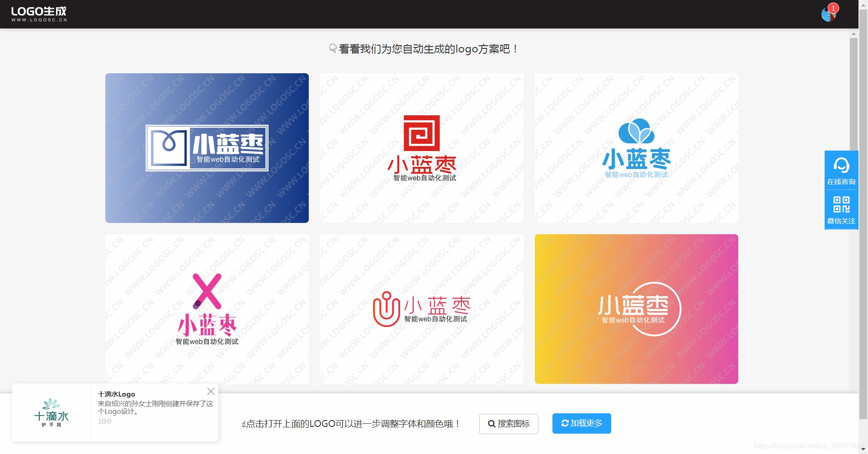
Task: Open the dark blue 小蓝枣 logo design
Action: click(x=207, y=148)
